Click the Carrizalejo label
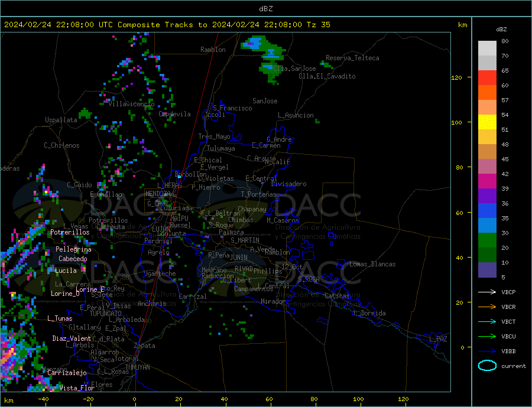 tap(67, 373)
